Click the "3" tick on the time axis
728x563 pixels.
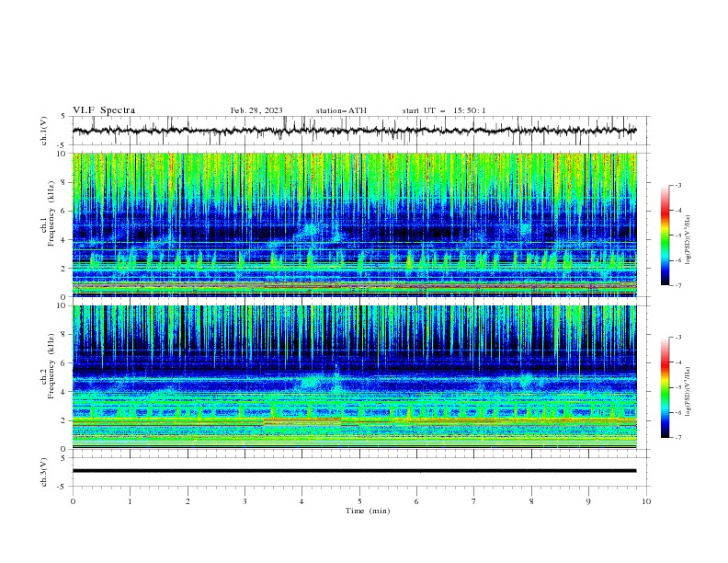coord(245,501)
